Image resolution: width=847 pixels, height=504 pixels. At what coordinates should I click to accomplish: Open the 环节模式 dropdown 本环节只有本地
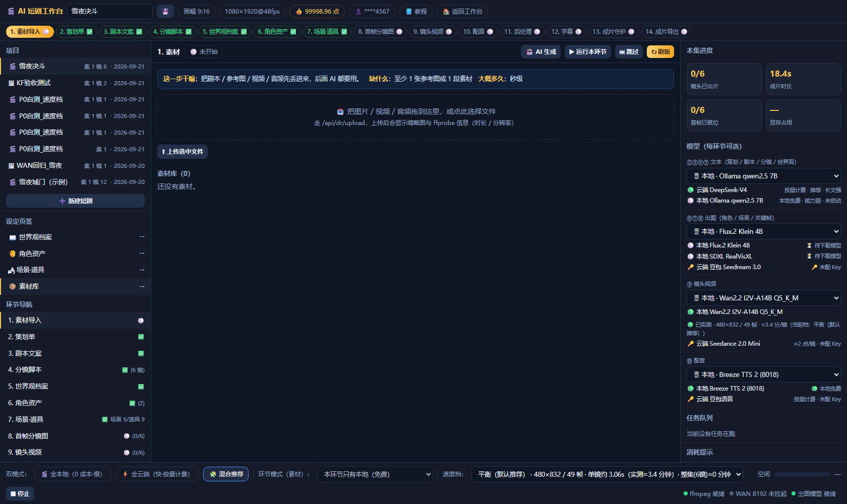click(x=375, y=474)
